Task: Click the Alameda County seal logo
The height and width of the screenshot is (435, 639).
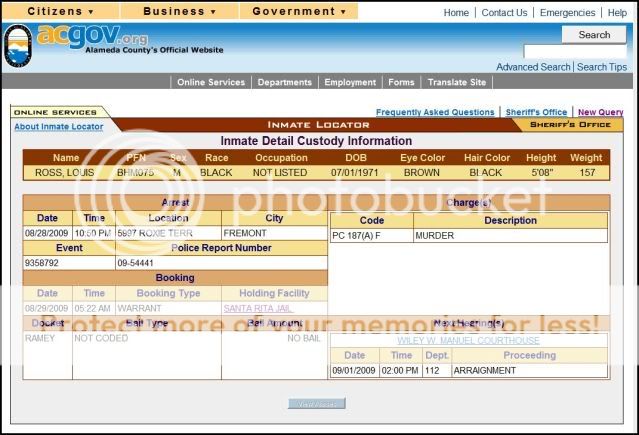Action: 17,46
